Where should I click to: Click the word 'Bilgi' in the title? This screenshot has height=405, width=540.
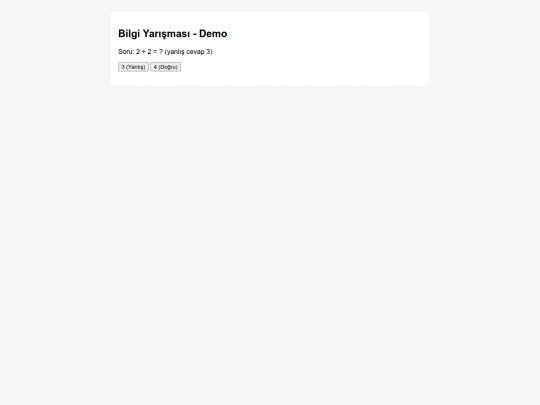[129, 34]
